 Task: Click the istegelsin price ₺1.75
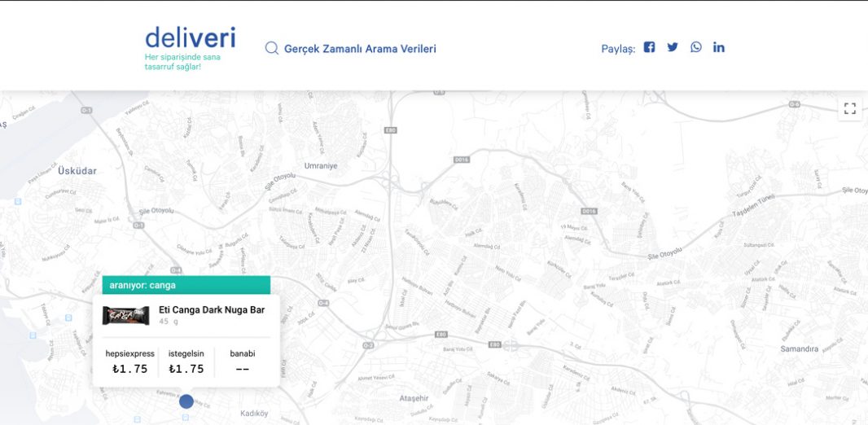[x=186, y=369]
